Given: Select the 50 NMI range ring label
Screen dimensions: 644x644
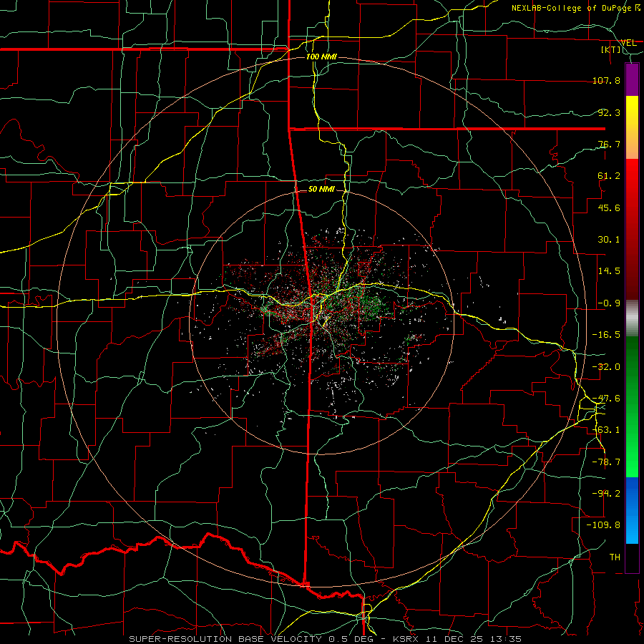Looking at the screenshot, I should click(x=321, y=190).
